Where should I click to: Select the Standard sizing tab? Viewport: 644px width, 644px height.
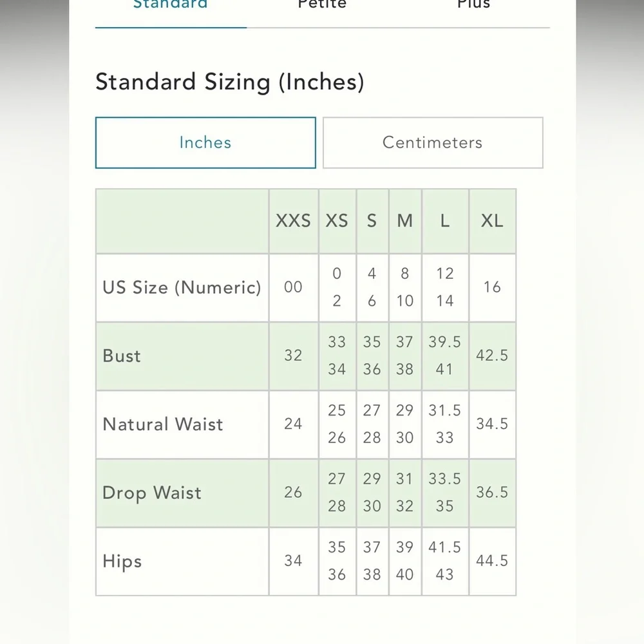170,5
